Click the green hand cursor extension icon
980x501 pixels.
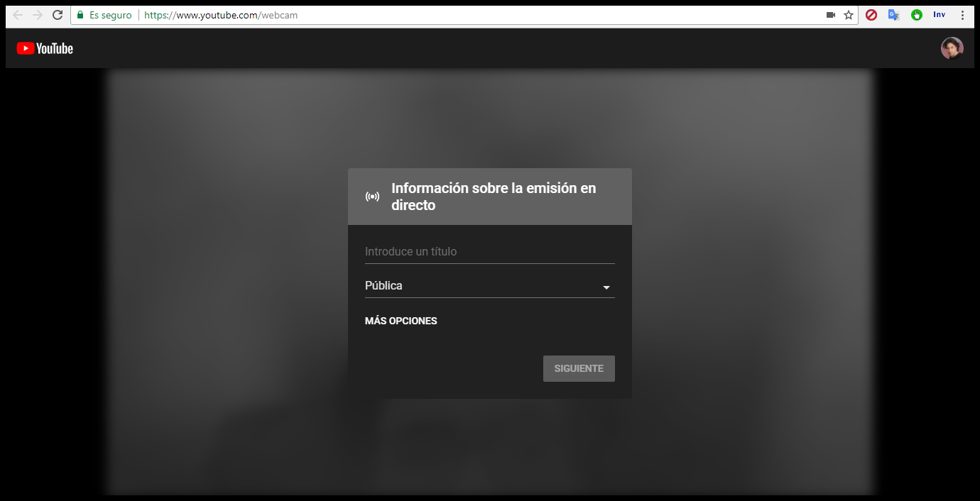pyautogui.click(x=917, y=15)
